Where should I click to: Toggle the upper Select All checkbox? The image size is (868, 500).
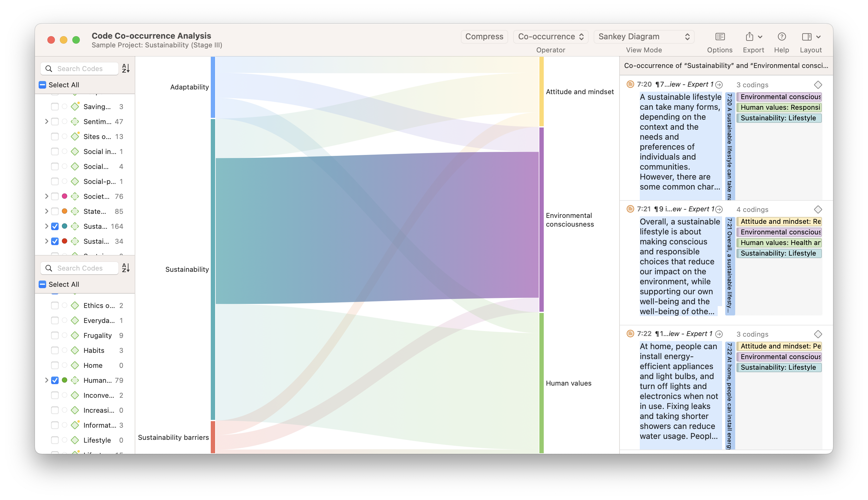point(43,85)
